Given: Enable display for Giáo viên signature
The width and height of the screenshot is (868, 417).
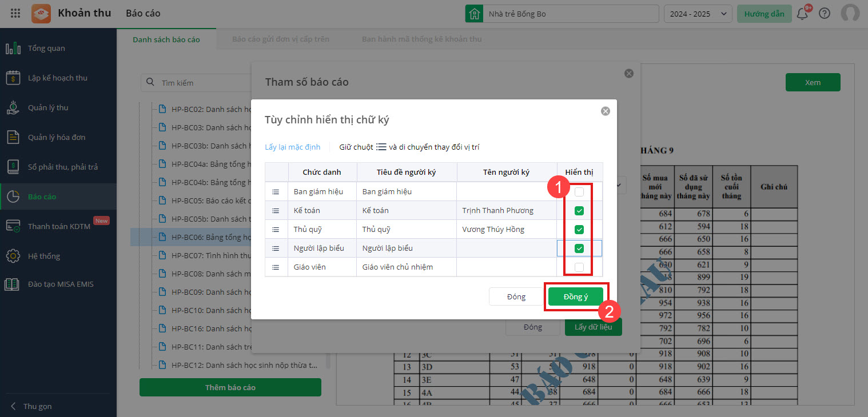Looking at the screenshot, I should pos(579,267).
